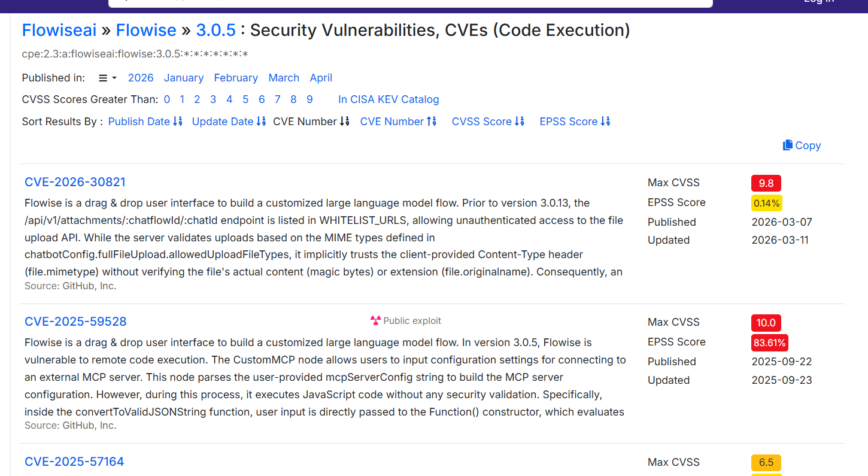
Task: Click the search input field at top
Action: point(410,2)
